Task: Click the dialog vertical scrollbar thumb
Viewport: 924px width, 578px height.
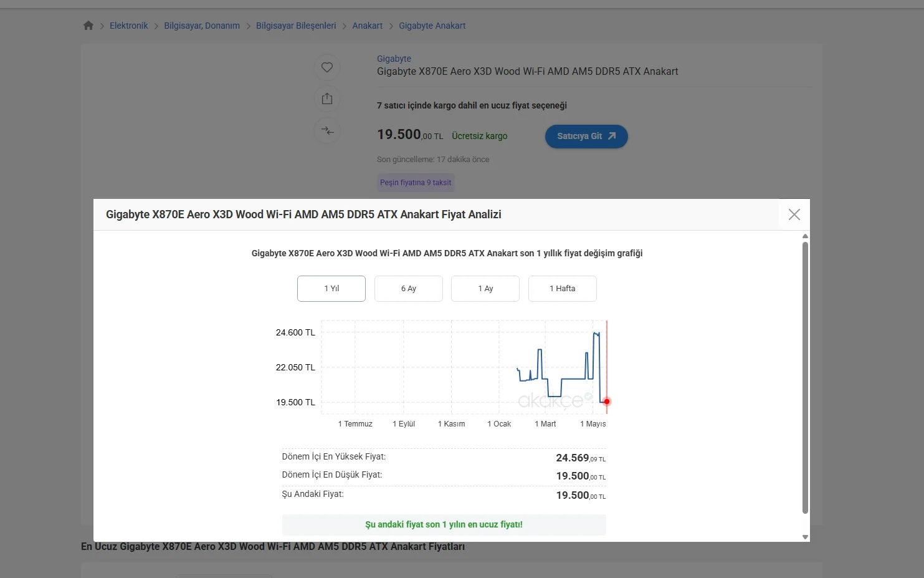Action: point(805,378)
